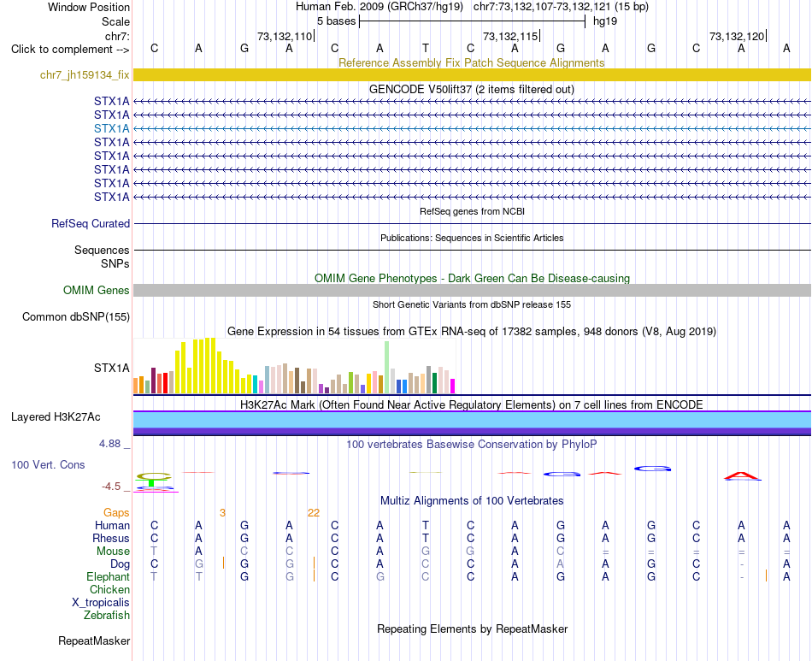Open the chr7_jh159134_fix track label
The width and height of the screenshot is (812, 661).
point(85,74)
